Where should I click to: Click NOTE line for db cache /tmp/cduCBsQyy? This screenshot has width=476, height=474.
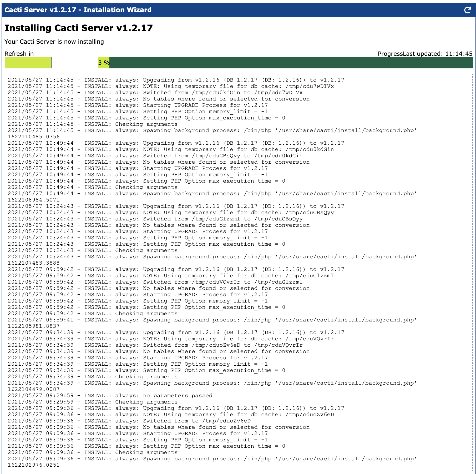point(171,213)
